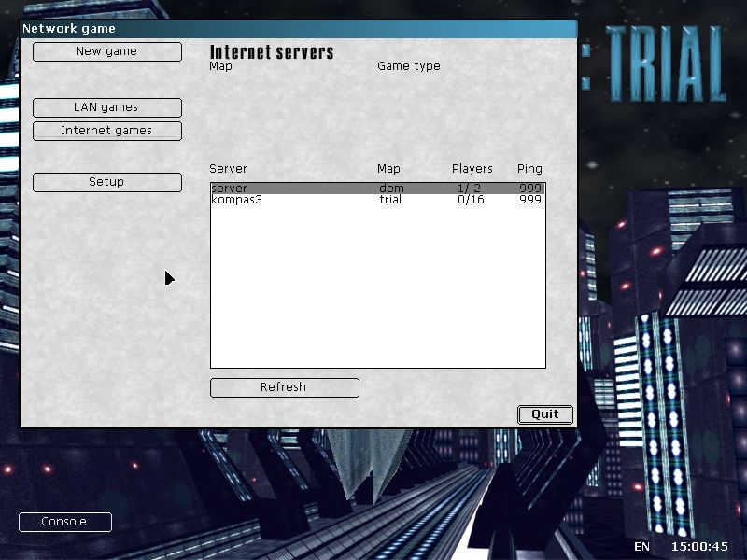Open the LAN games list
Screen dimensions: 747x560
[107, 107]
